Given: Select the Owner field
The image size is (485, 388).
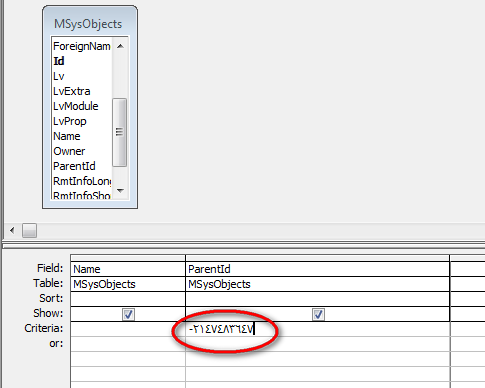Looking at the screenshot, I should (x=69, y=151).
